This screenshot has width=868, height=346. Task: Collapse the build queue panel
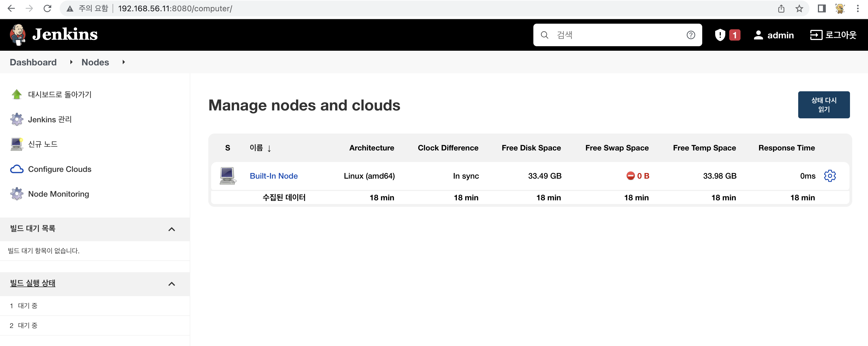pos(171,229)
